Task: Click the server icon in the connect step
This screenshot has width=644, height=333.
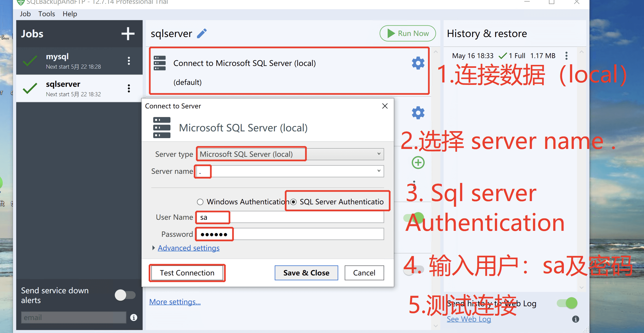Action: pyautogui.click(x=160, y=63)
